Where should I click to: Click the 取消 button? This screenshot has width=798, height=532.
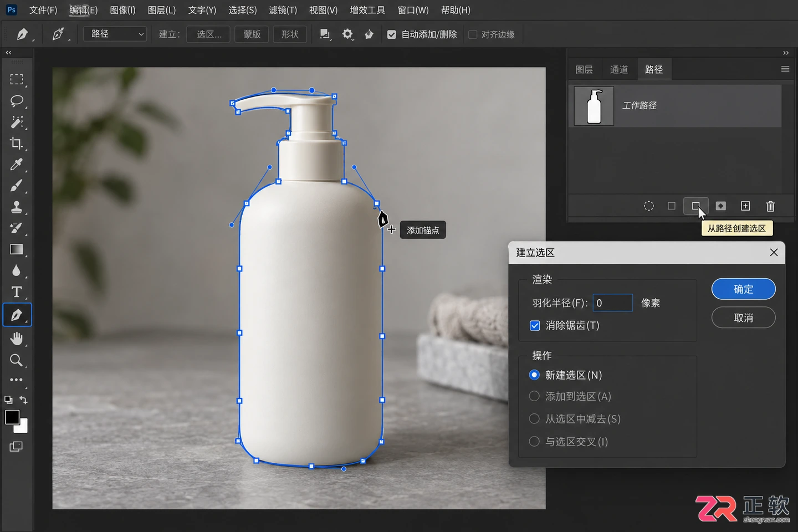(x=744, y=318)
